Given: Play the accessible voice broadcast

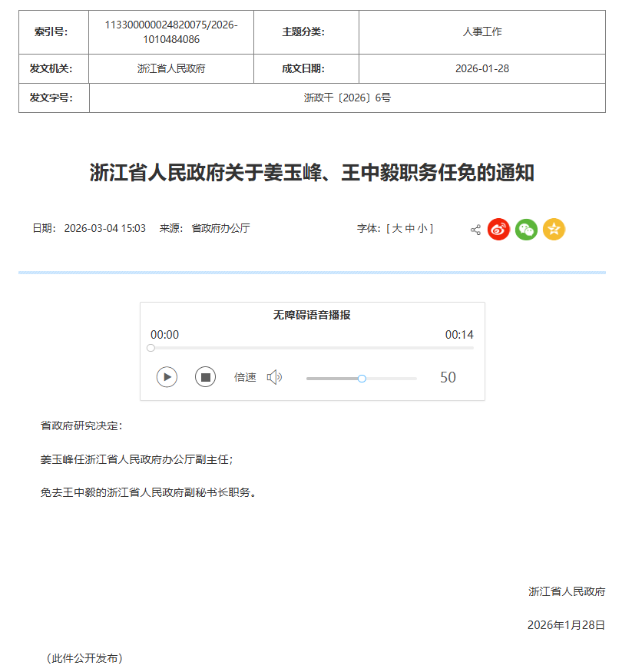Looking at the screenshot, I should [167, 377].
